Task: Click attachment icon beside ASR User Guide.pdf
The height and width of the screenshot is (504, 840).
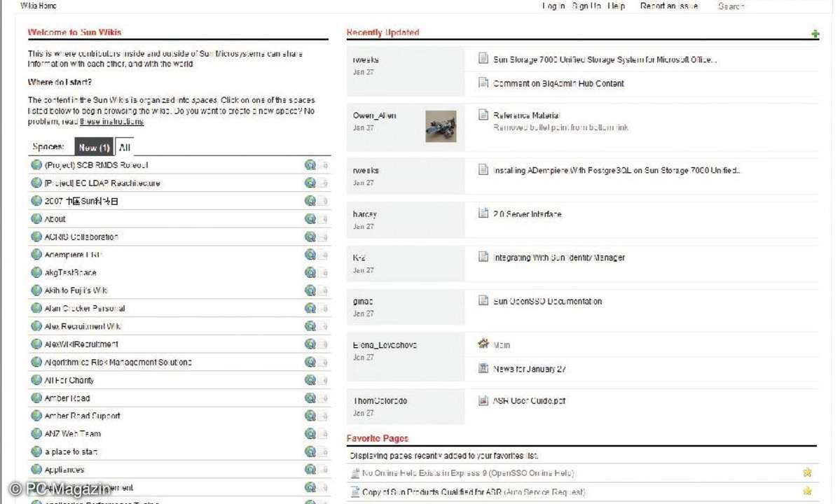Action: [x=483, y=400]
